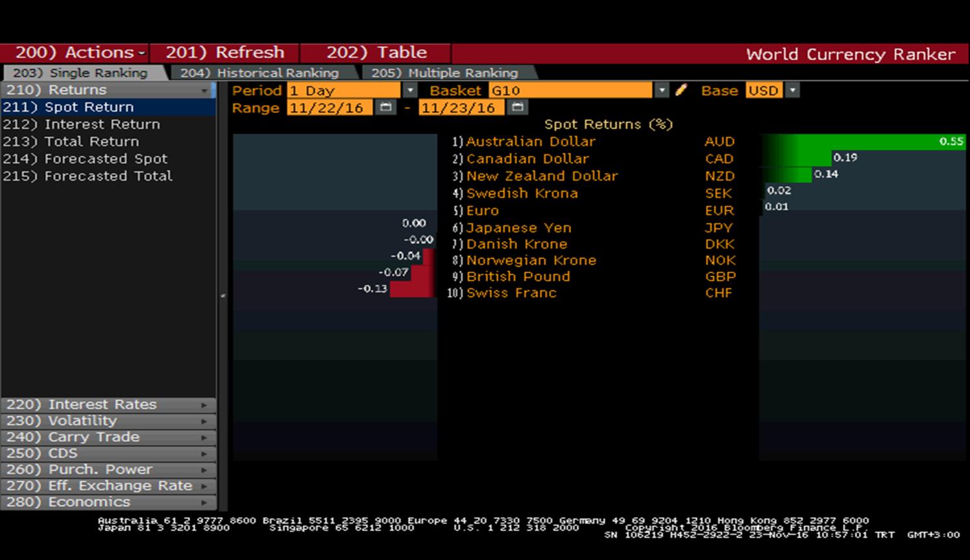Click the 202) Table button
This screenshot has width=970, height=560.
(376, 53)
